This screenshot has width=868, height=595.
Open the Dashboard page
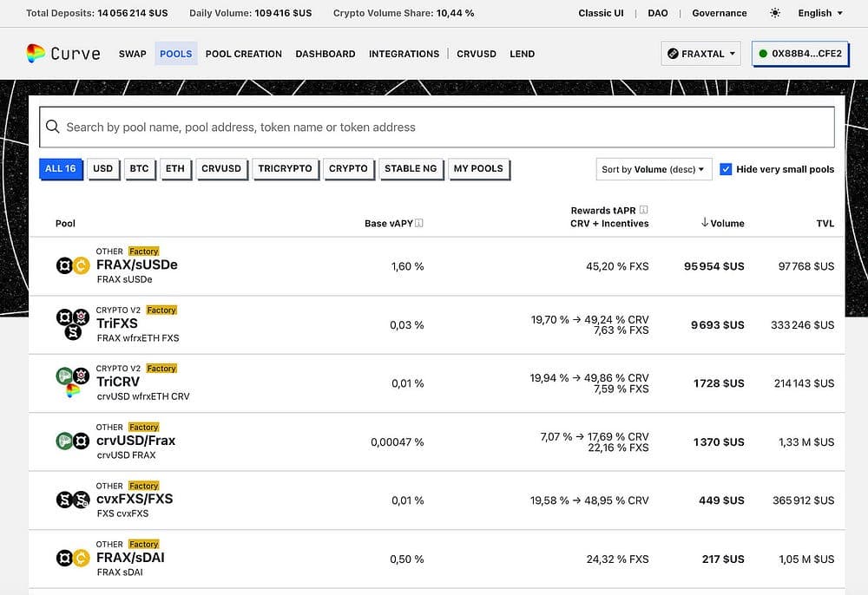pos(325,54)
